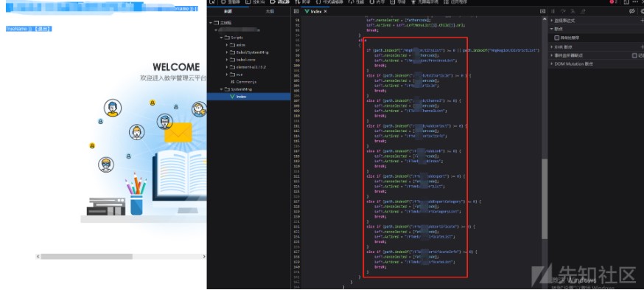
Task: Expand the 事件监听器断点 event listener section
Action: click(552, 55)
